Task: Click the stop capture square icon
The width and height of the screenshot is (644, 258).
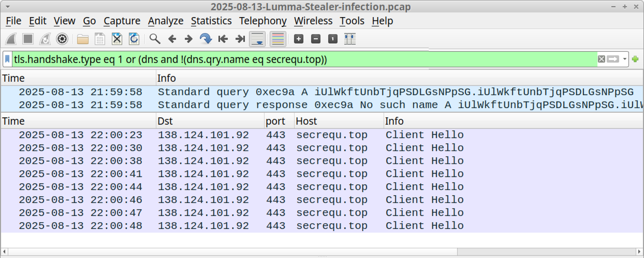Action: click(x=28, y=39)
